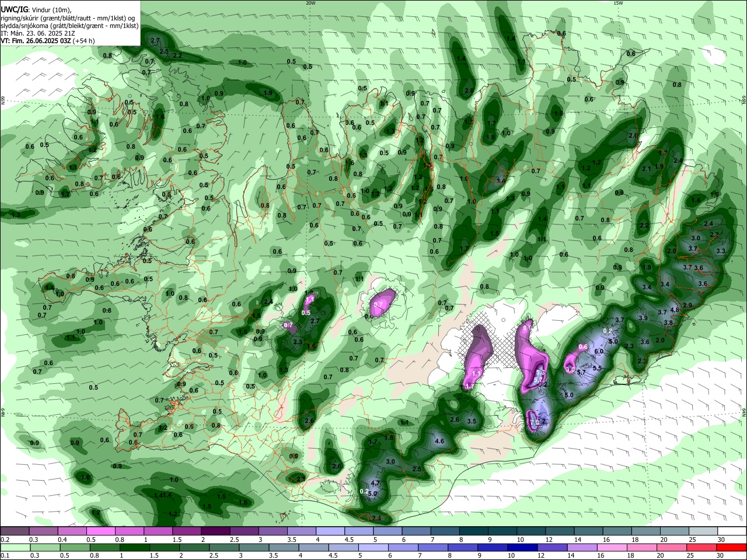Select the dark teal swatch labeled 8

473,531
